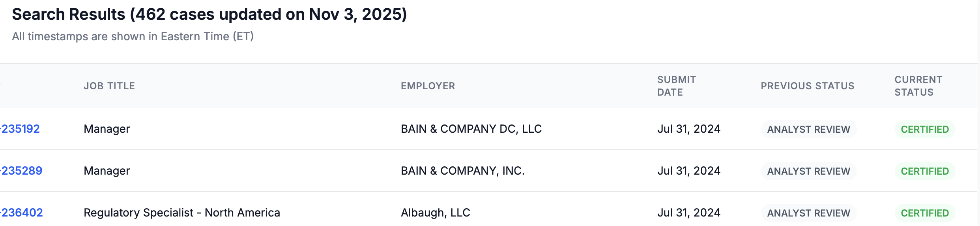The width and height of the screenshot is (980, 226).
Task: Click the Submit Date column header
Action: pyautogui.click(x=676, y=86)
